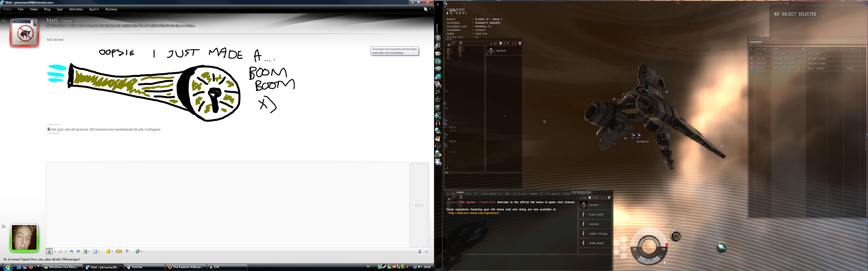Click the capacitor ring in HUD center

pos(649,246)
